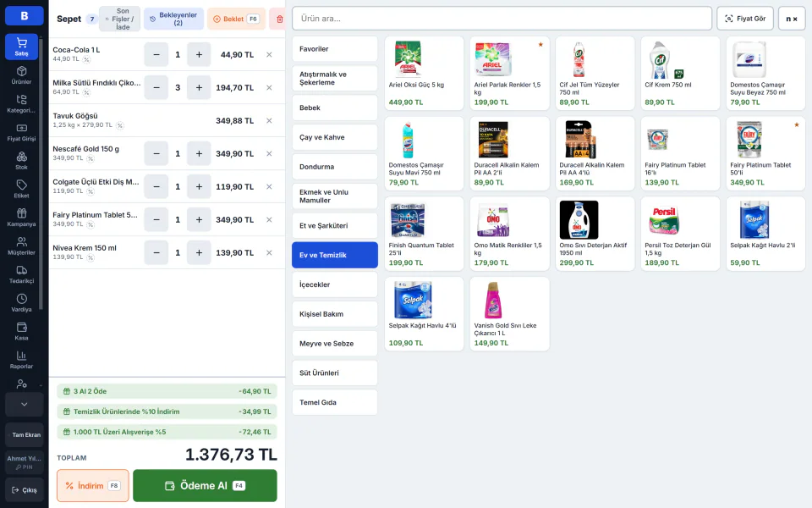Go to Kategoriler in the sidebar
This screenshot has width=812, height=508.
click(x=21, y=103)
